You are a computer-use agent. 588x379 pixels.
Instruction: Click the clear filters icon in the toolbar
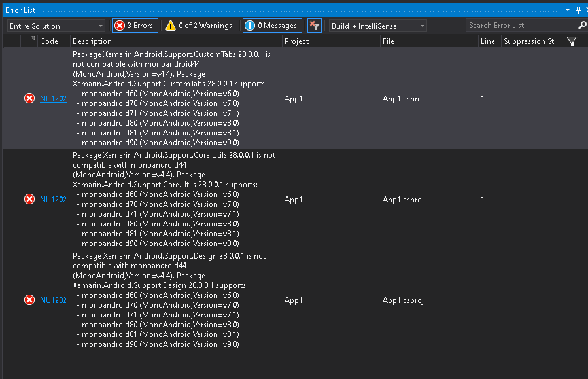pyautogui.click(x=314, y=26)
